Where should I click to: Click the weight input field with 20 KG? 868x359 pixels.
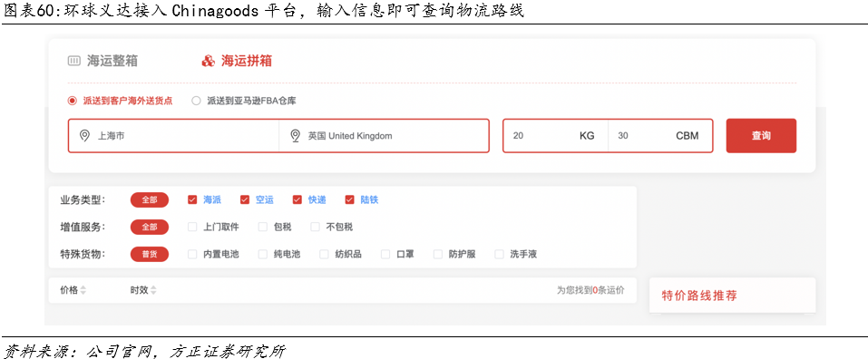coord(555,135)
